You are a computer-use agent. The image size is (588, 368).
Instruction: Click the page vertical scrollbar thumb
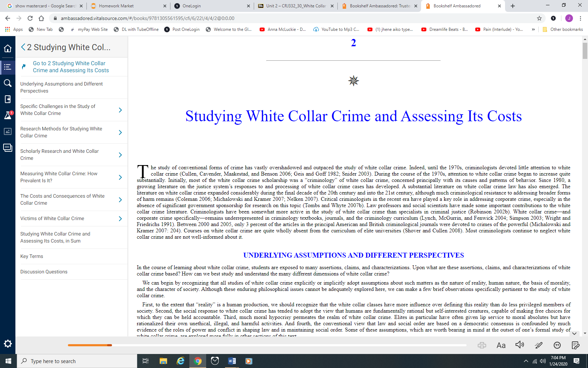585,51
